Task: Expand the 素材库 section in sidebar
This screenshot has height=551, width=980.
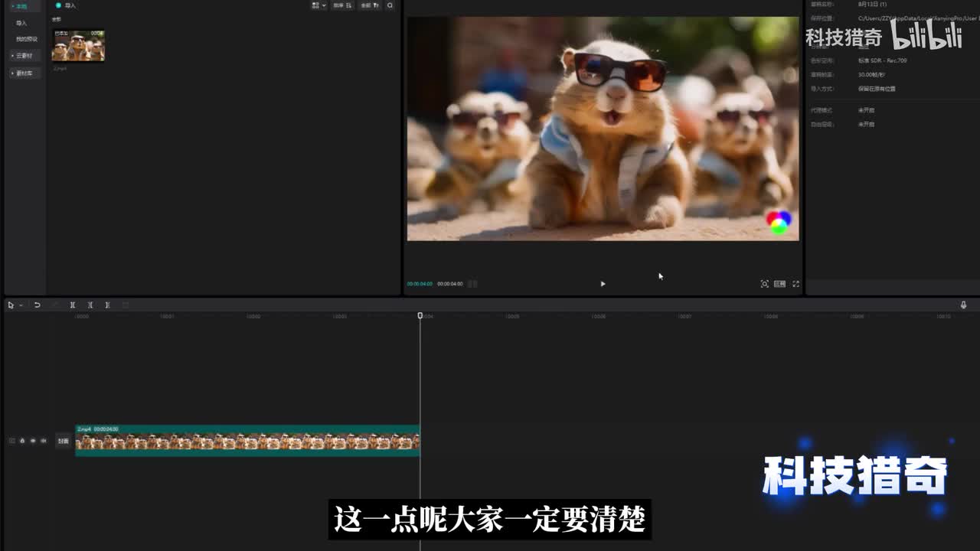Action: tap(22, 73)
